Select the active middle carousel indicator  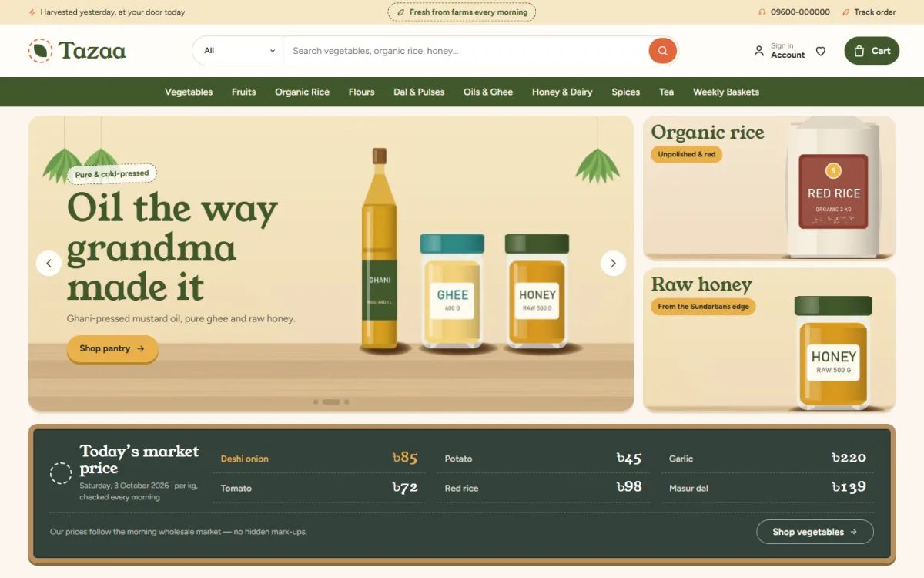(331, 402)
